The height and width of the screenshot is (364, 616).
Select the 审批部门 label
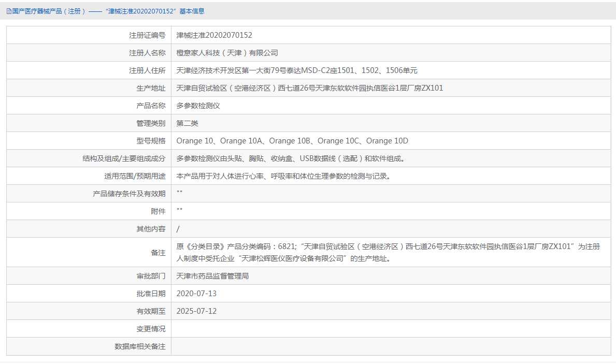(x=151, y=276)
